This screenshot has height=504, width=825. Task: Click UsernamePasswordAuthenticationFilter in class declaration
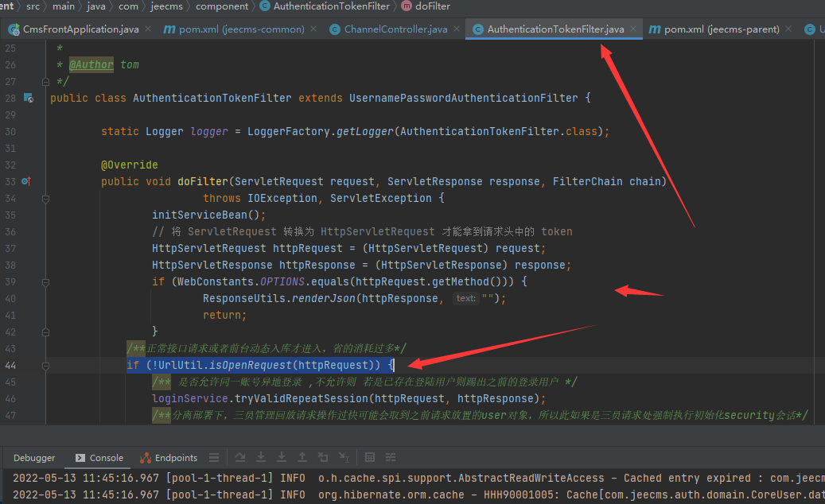[464, 98]
